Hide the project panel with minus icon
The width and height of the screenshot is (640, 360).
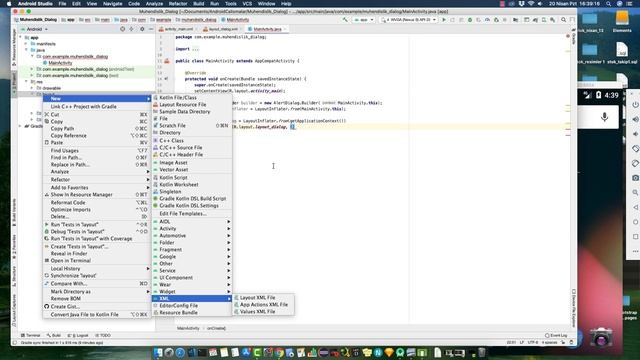point(151,29)
